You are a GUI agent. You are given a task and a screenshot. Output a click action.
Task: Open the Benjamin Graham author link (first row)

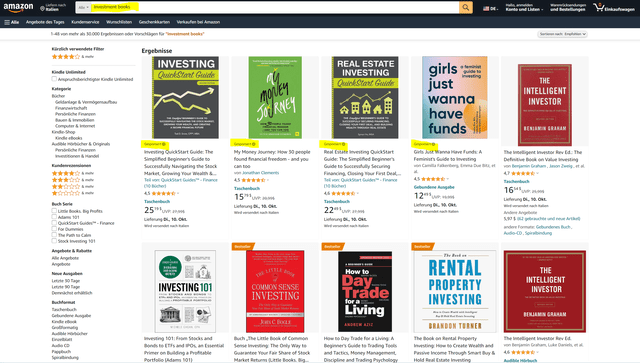[x=529, y=166]
